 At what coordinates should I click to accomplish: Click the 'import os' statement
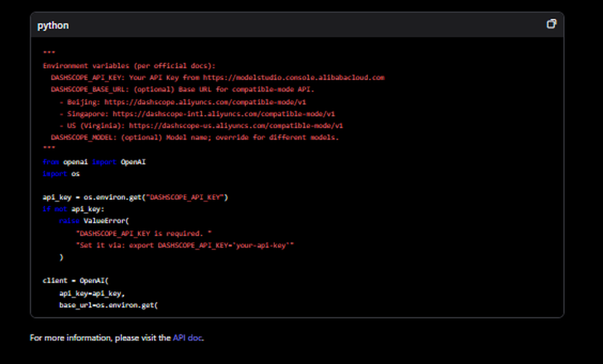[60, 174]
